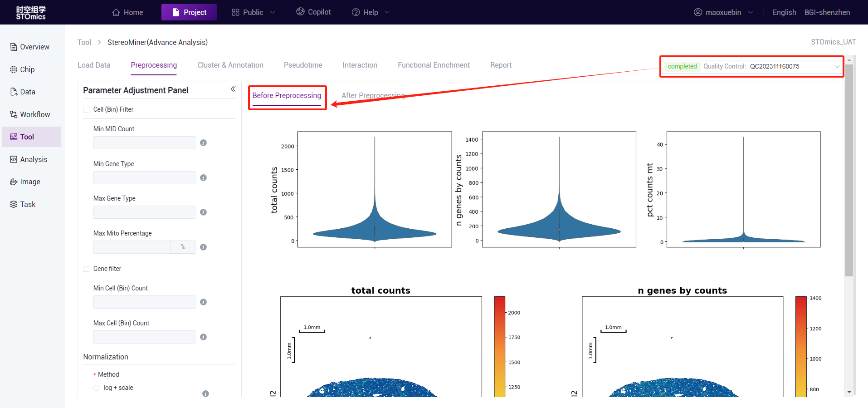Switch to Functional Enrichment tab
Viewport: 868px width, 408px height.
point(434,65)
